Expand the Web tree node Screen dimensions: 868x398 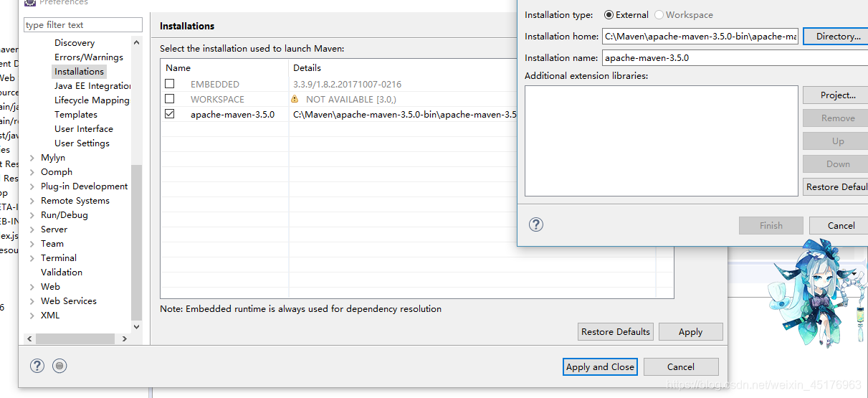32,287
